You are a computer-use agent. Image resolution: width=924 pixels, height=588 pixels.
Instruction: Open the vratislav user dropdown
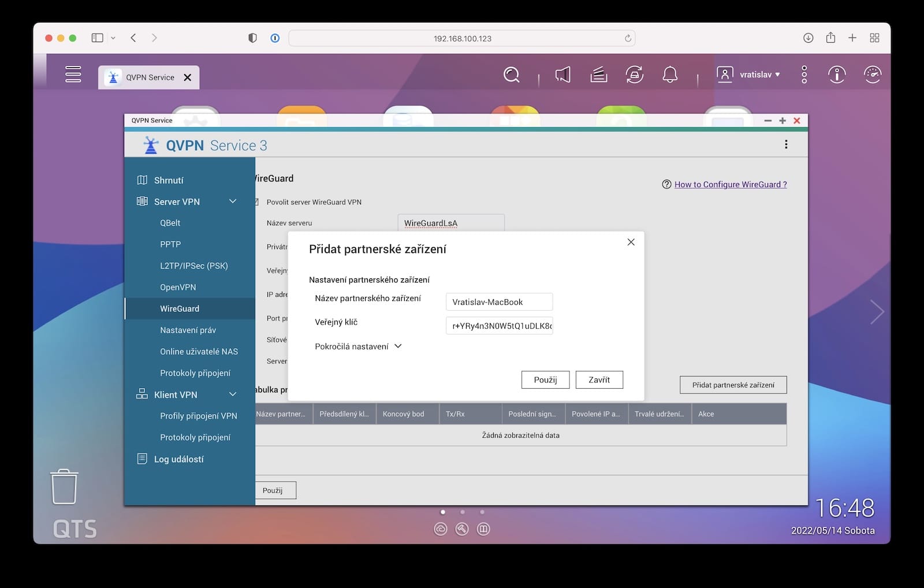(759, 75)
